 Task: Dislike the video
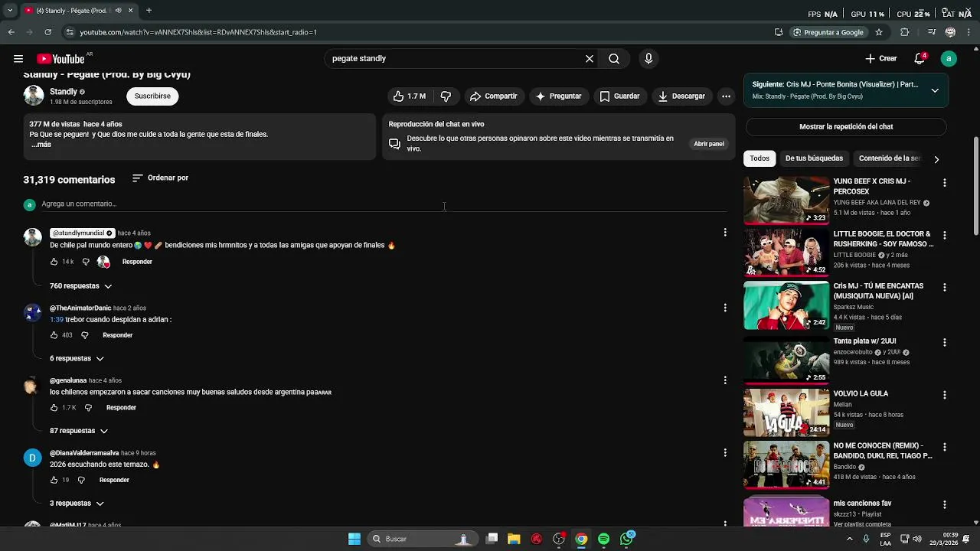(446, 96)
